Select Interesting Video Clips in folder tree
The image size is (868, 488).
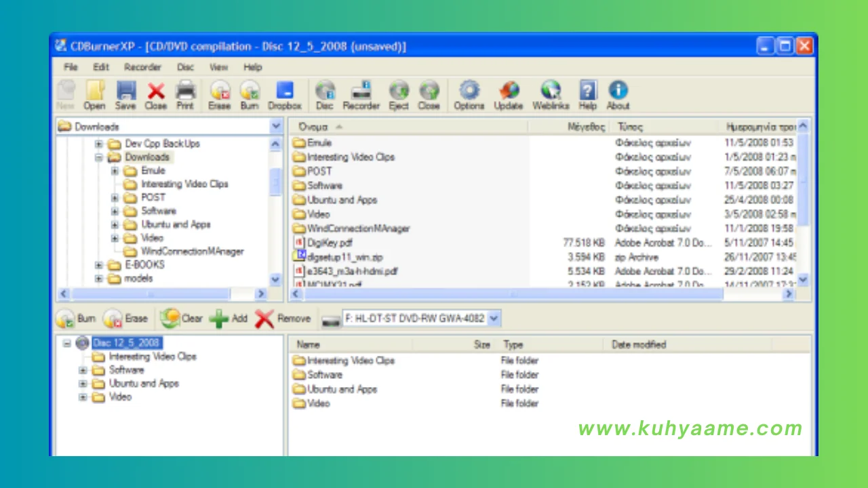[x=184, y=184]
